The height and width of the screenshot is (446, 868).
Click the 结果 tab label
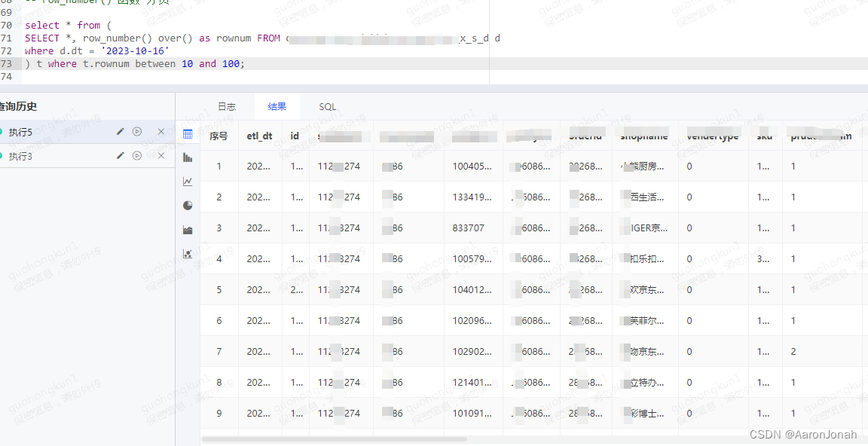click(x=276, y=106)
